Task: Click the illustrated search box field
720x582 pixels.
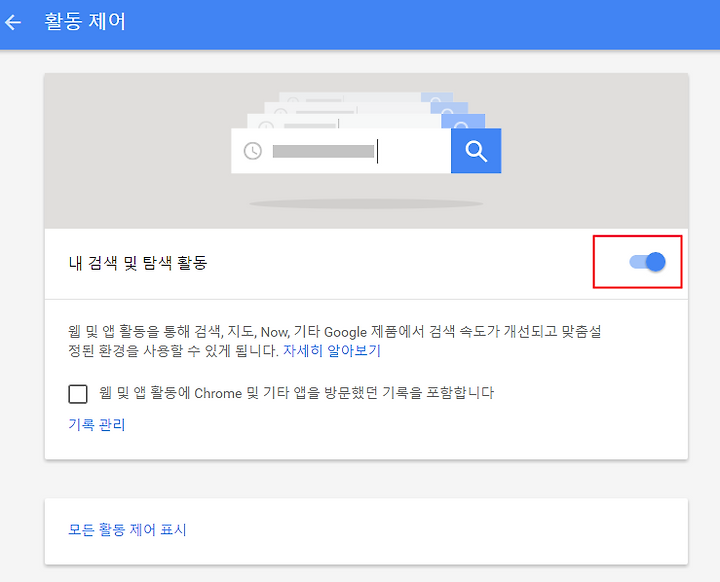Action: [341, 151]
